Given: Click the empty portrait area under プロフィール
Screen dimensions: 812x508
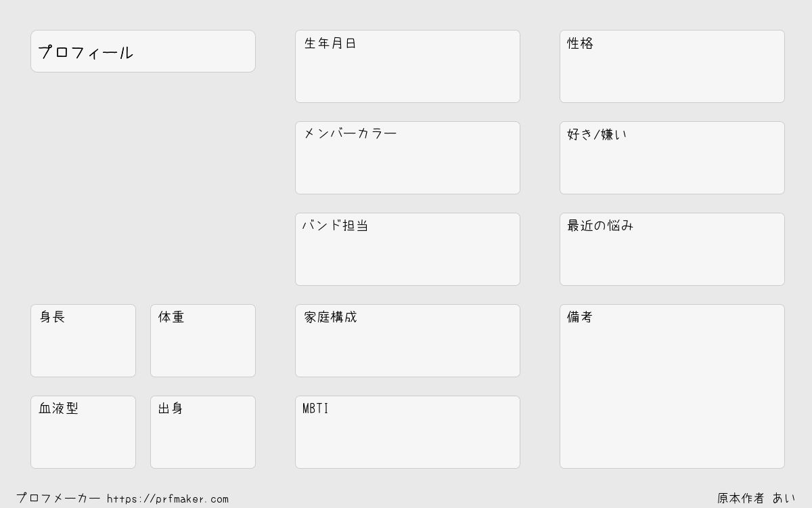Looking at the screenshot, I should click(143, 188).
